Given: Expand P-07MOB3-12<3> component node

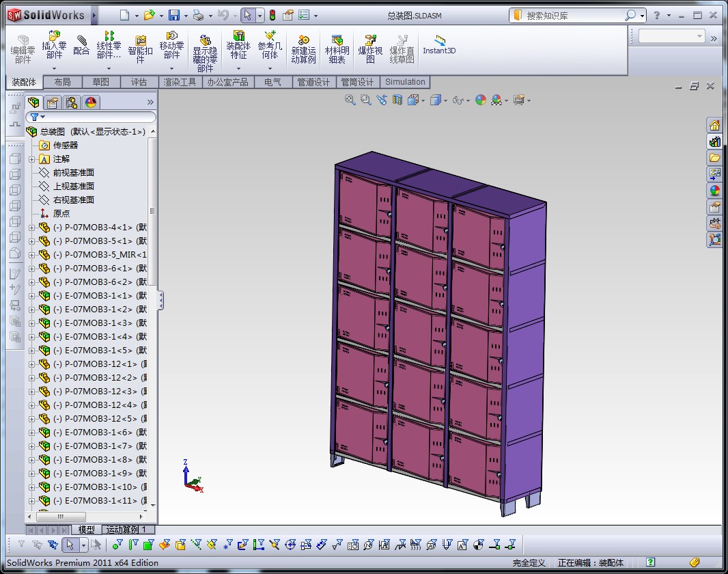Looking at the screenshot, I should pyautogui.click(x=31, y=392).
